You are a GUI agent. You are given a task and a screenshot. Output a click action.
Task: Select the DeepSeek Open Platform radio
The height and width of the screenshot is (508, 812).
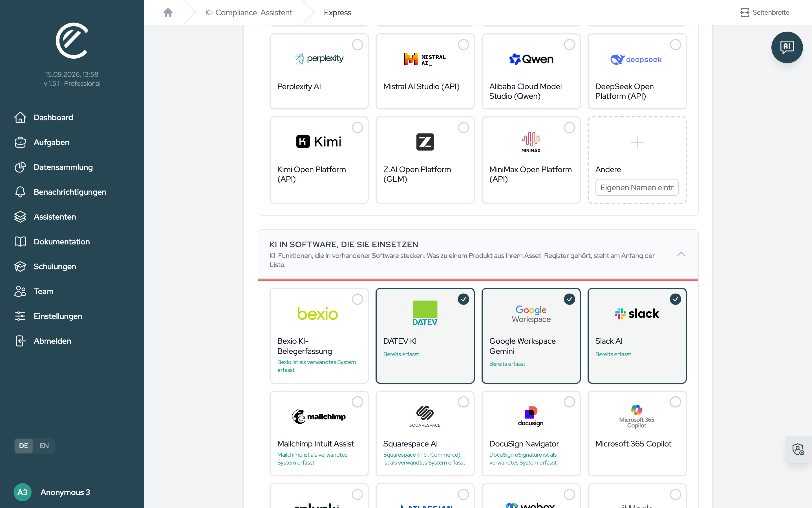coord(676,44)
